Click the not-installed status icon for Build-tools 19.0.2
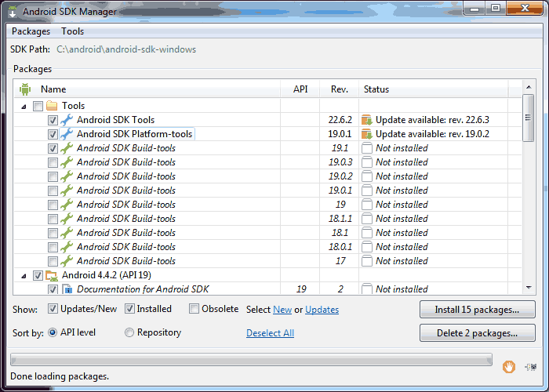The image size is (549, 392). [x=366, y=176]
